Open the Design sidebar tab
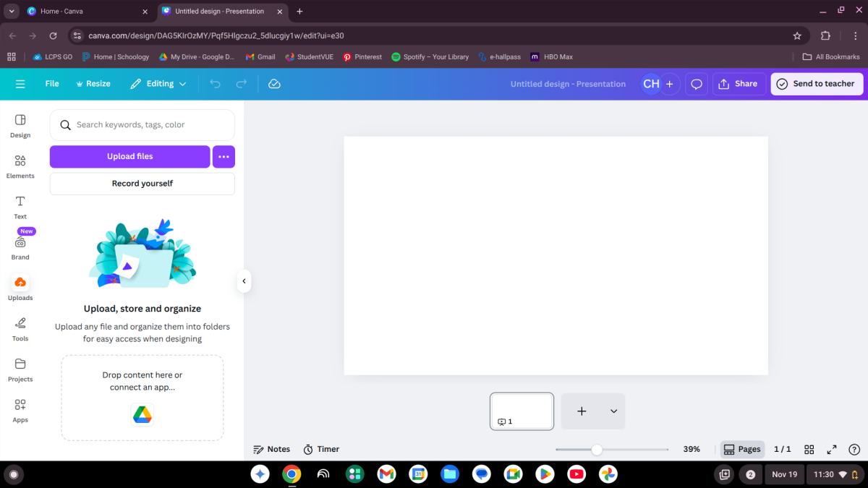Screen dimensions: 868x488 20,126
